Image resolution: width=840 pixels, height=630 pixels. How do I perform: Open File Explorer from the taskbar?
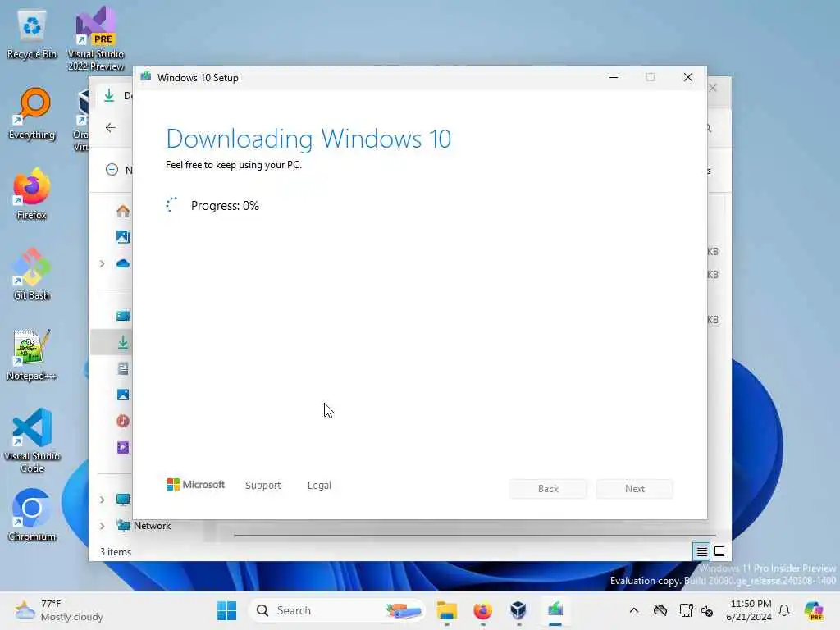(x=446, y=610)
